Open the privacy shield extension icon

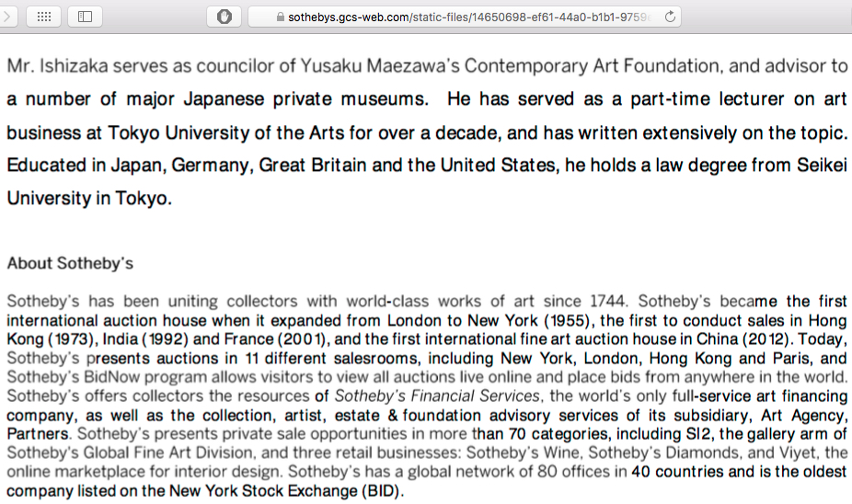point(224,17)
